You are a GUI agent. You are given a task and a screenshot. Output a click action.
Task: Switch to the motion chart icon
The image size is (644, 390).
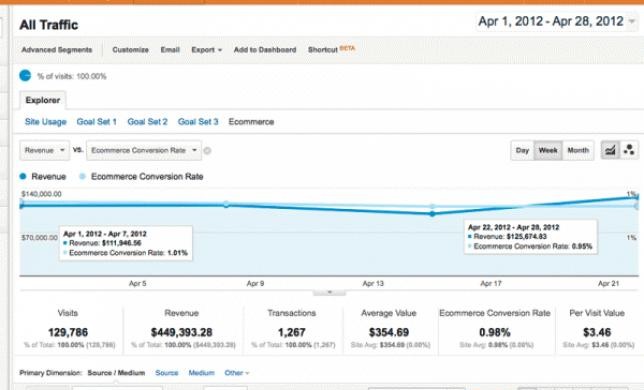click(x=629, y=150)
